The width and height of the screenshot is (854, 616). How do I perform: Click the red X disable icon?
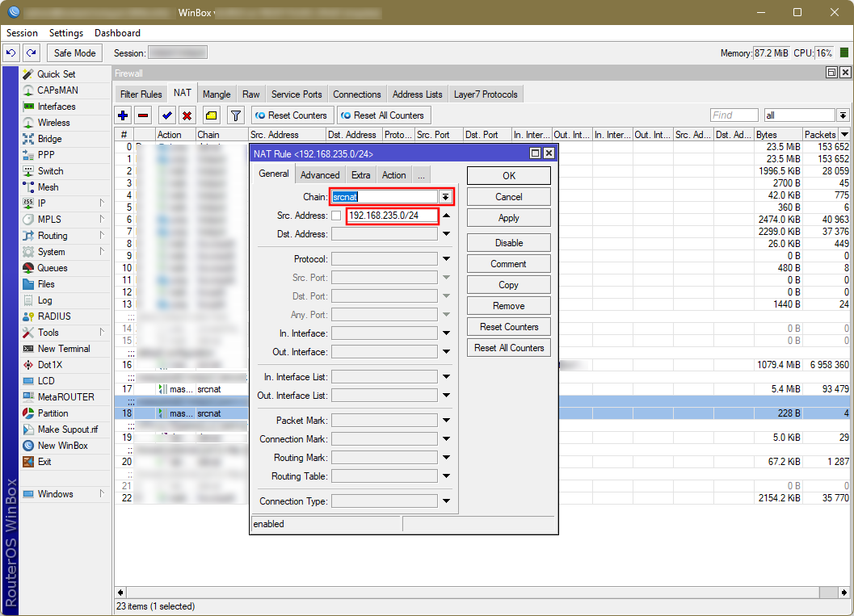tap(187, 115)
